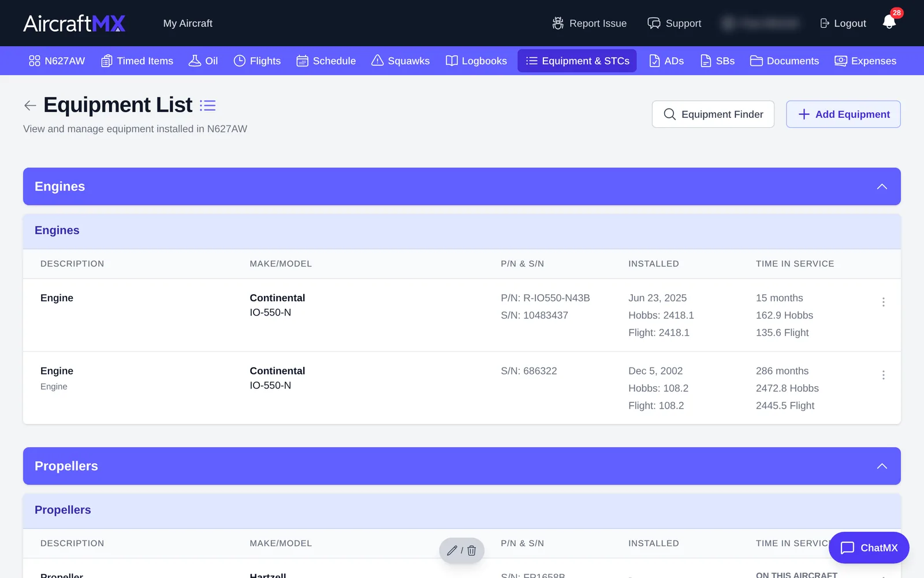Click the Documents folder icon
Screen dimensions: 924x578
(756, 61)
